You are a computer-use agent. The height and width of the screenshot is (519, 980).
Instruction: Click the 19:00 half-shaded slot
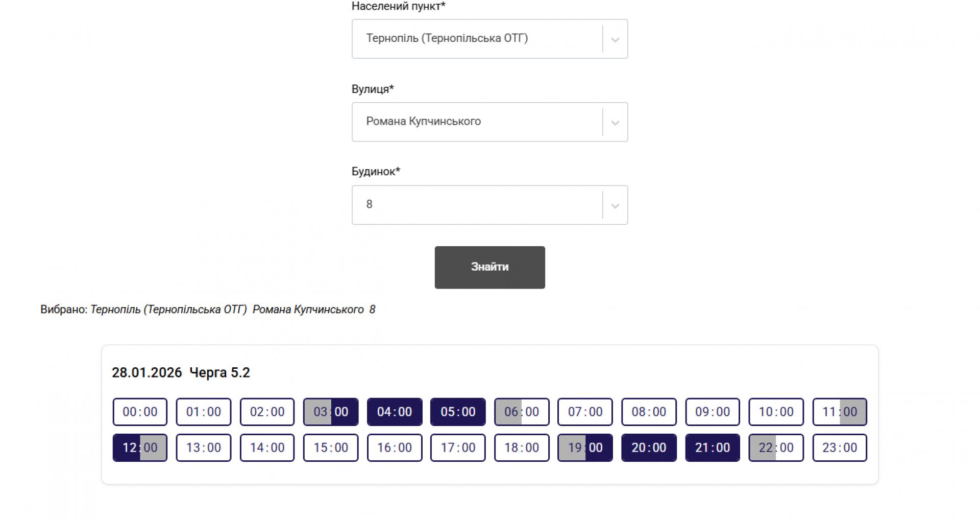coord(585,448)
